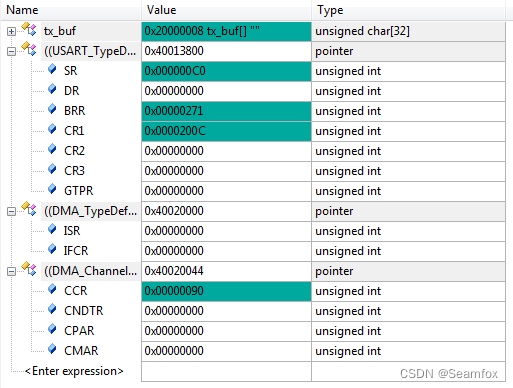
Task: Click the SR row's unsigned int type
Action: (x=409, y=71)
